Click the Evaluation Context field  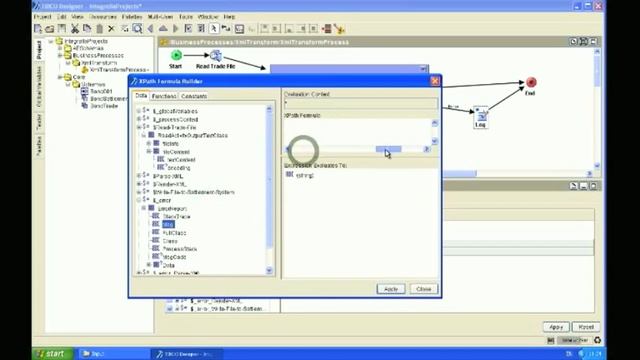point(361,103)
